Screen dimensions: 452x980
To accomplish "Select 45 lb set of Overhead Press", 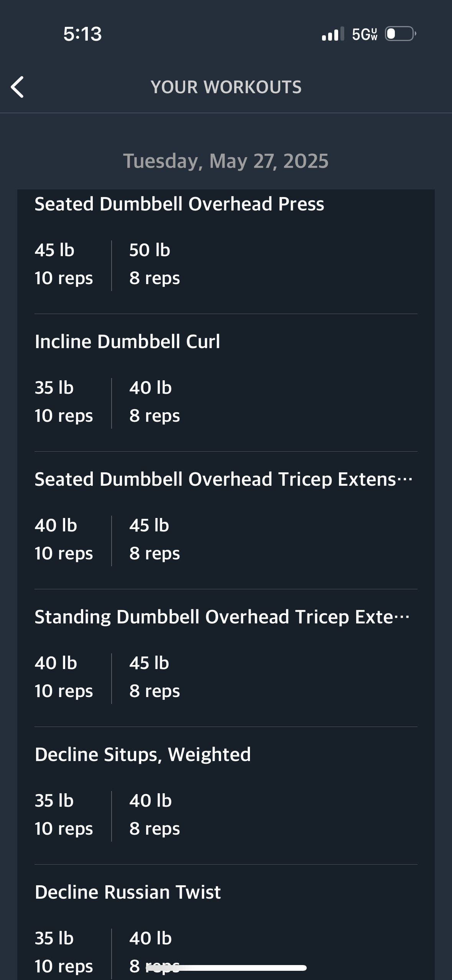I will [x=64, y=264].
